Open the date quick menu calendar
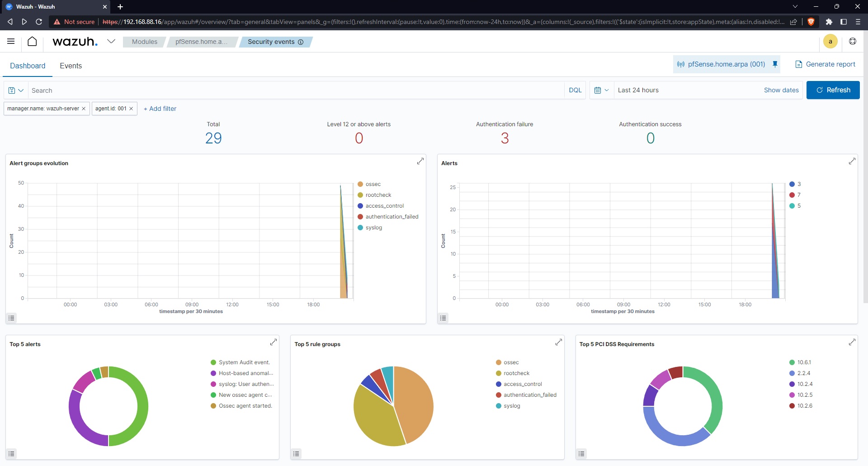 (x=601, y=90)
